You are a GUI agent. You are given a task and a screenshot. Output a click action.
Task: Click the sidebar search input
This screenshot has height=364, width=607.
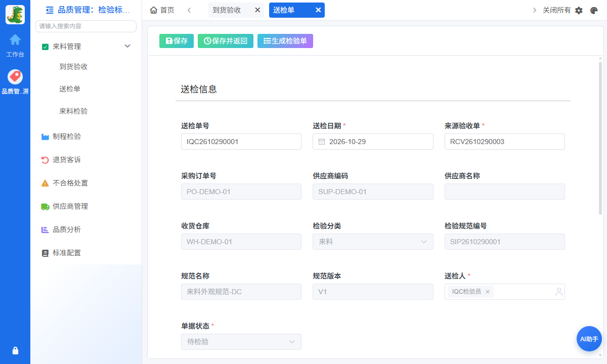click(x=86, y=26)
